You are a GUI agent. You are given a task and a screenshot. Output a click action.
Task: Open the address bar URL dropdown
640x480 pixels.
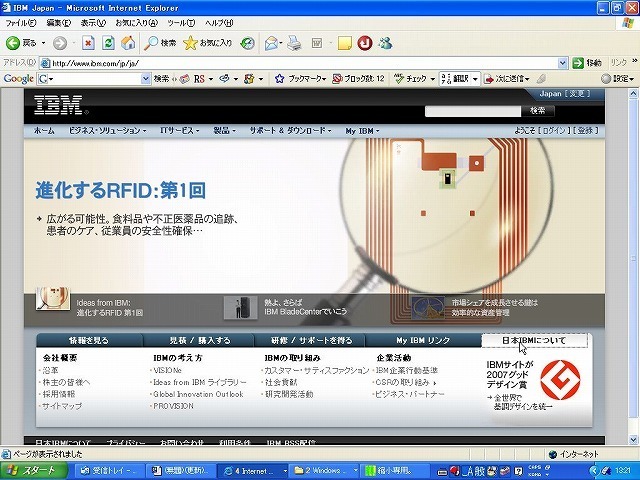(x=562, y=63)
